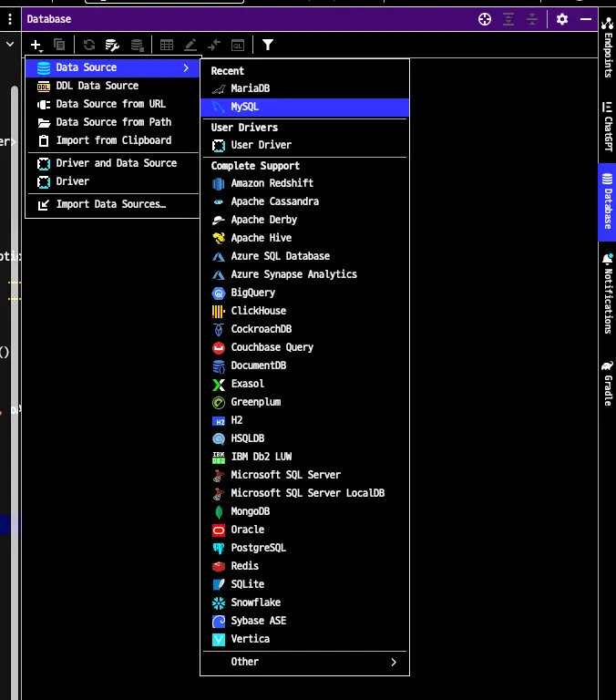
Task: Select the highlighted MySQL entry
Action: (x=304, y=107)
